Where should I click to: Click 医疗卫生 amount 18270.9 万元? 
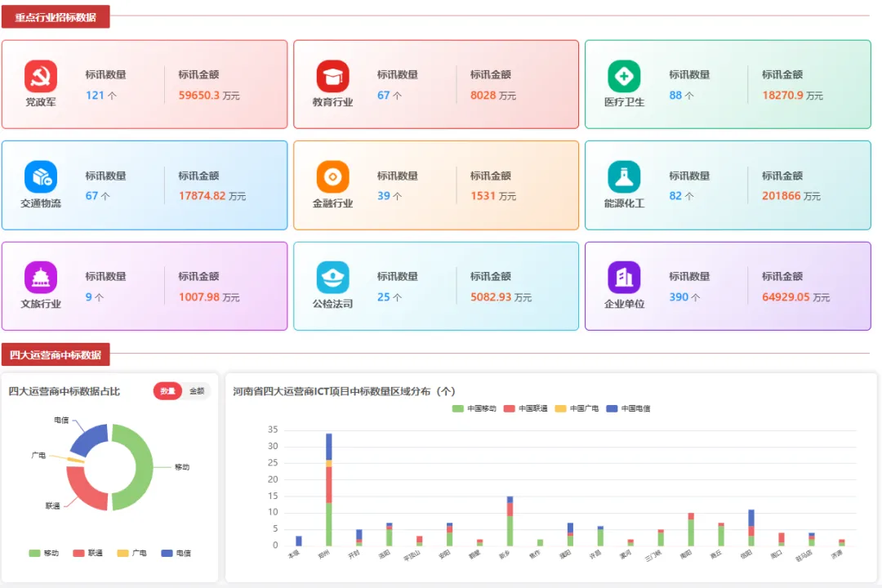792,95
